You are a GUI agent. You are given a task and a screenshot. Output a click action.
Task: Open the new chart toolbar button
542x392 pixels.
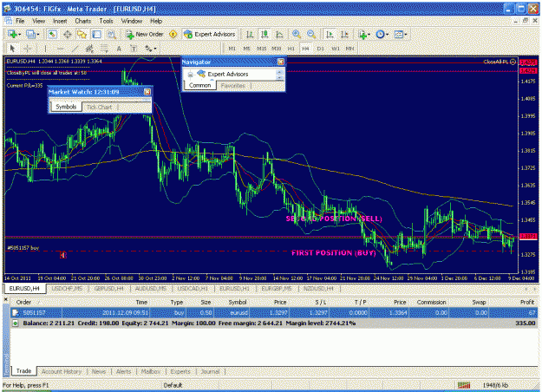tap(14, 34)
